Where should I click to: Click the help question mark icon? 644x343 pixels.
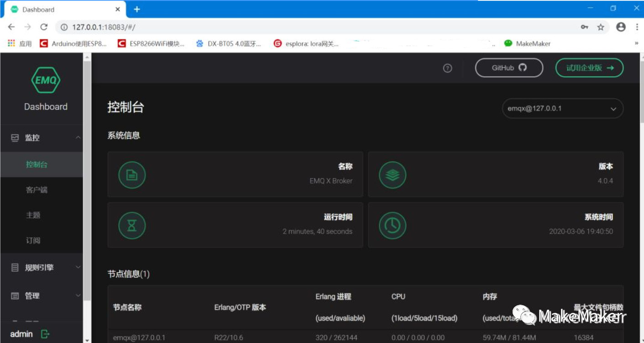click(447, 68)
